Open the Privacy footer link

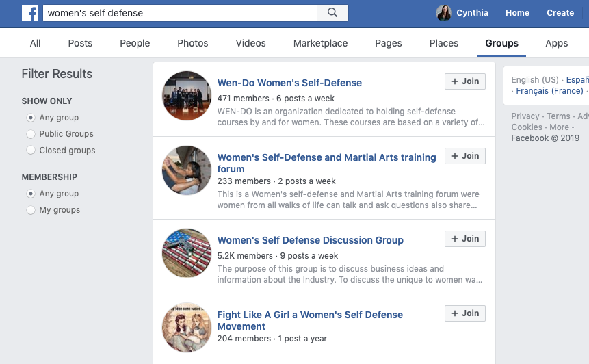(x=525, y=116)
